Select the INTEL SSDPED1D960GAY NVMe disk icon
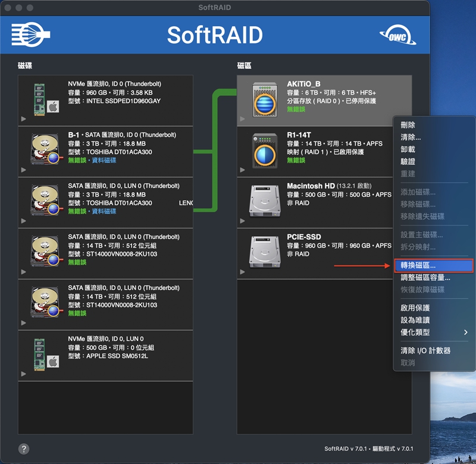The width and height of the screenshot is (476, 464). click(x=46, y=100)
